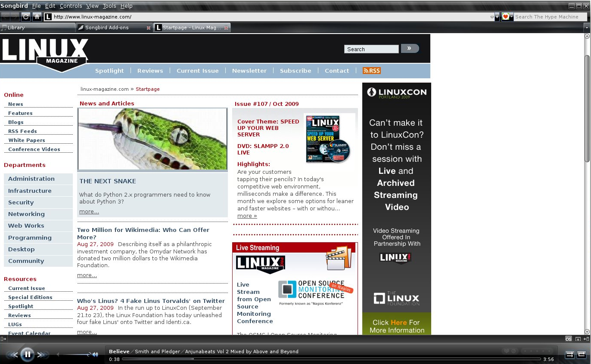Image resolution: width=591 pixels, height=364 pixels.
Task: Open the mini display pane icon in status bar
Action: tap(579, 339)
